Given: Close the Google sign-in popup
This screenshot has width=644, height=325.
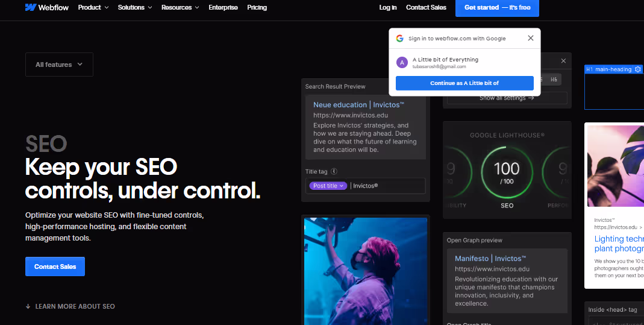Looking at the screenshot, I should 531,38.
